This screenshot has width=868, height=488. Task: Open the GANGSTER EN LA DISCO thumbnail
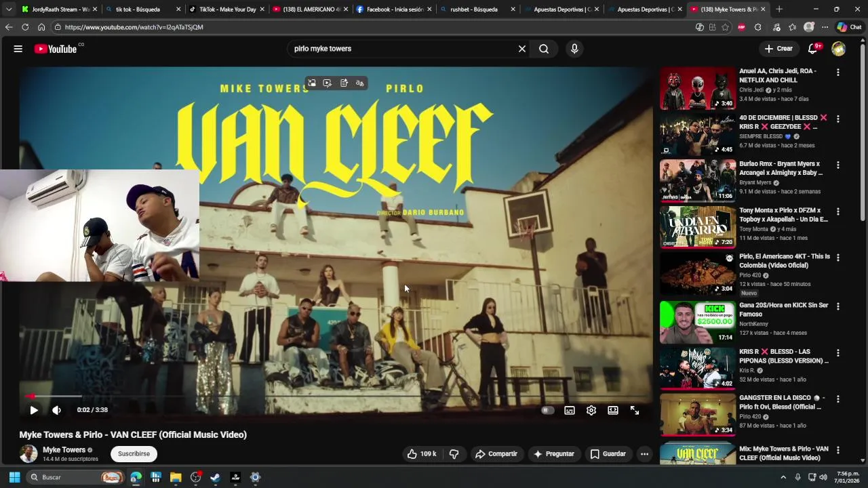(x=698, y=415)
